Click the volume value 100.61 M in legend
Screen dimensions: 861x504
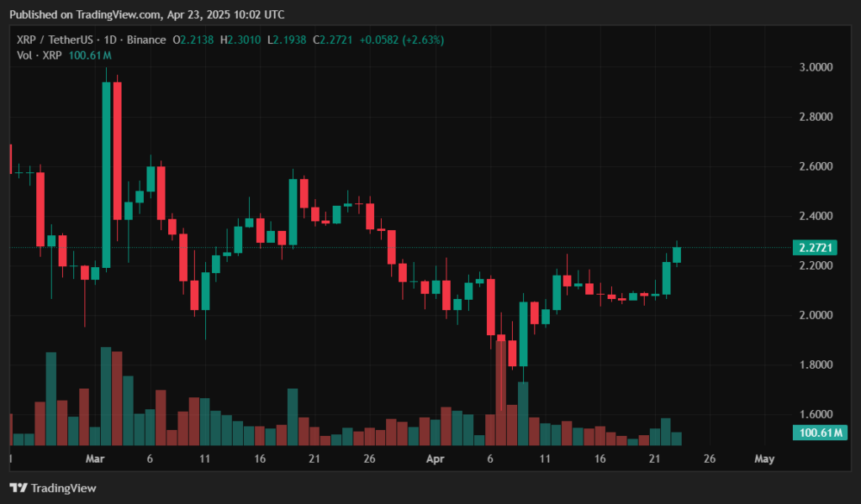pos(90,55)
